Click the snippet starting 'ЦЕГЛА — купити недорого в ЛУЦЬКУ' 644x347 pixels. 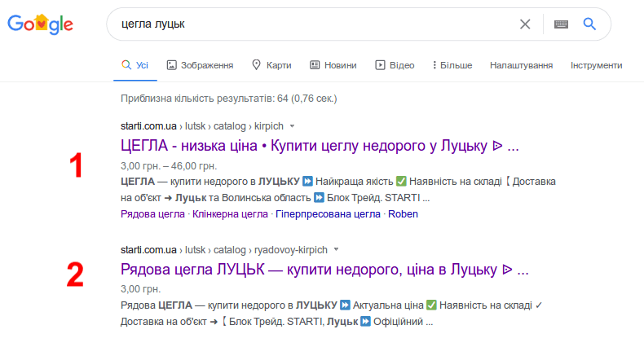click(x=338, y=190)
